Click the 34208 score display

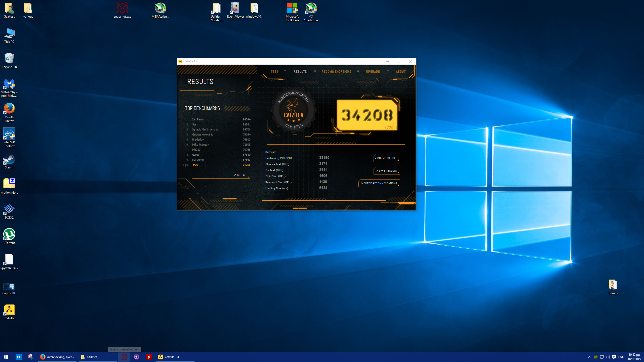[x=367, y=115]
